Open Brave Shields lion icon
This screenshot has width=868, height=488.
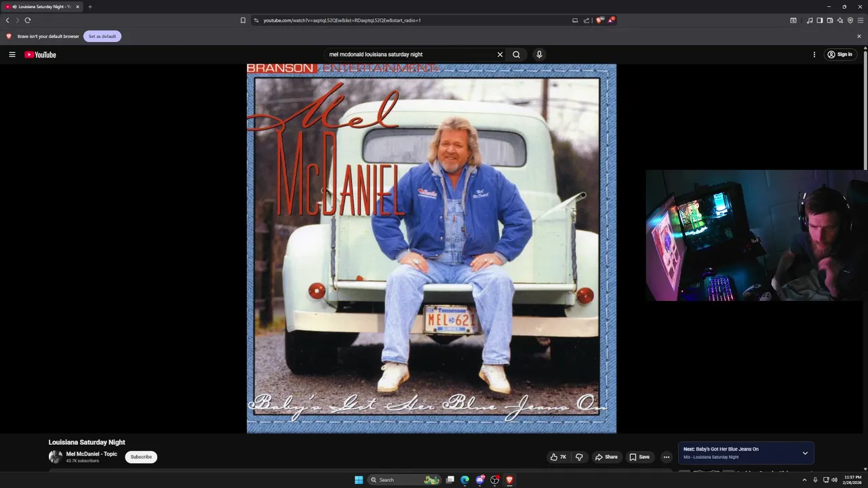(599, 20)
